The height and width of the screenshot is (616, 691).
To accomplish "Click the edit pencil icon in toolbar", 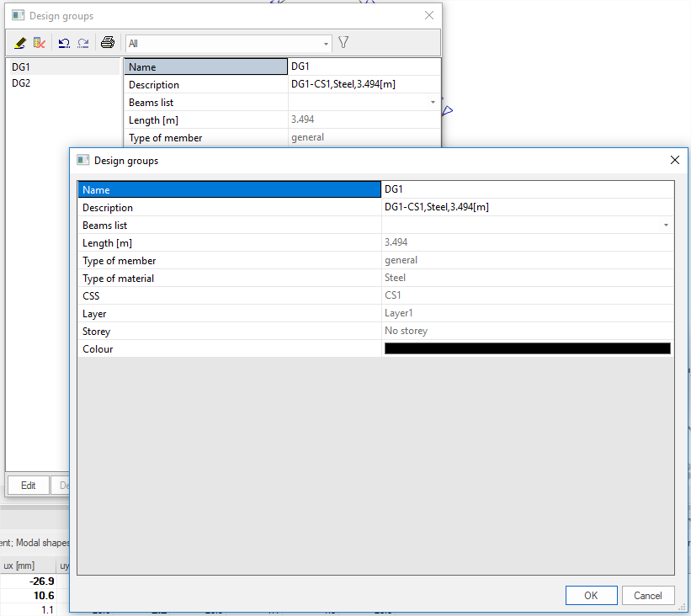I will click(x=20, y=43).
